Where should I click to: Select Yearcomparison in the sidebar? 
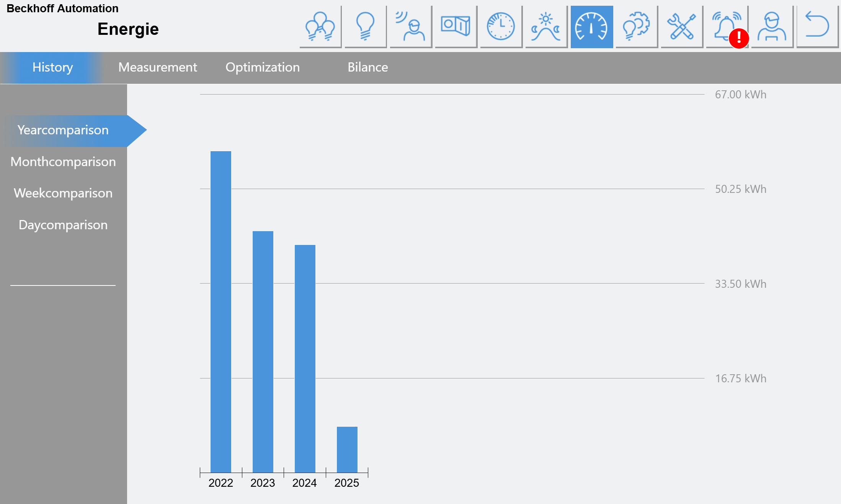63,130
